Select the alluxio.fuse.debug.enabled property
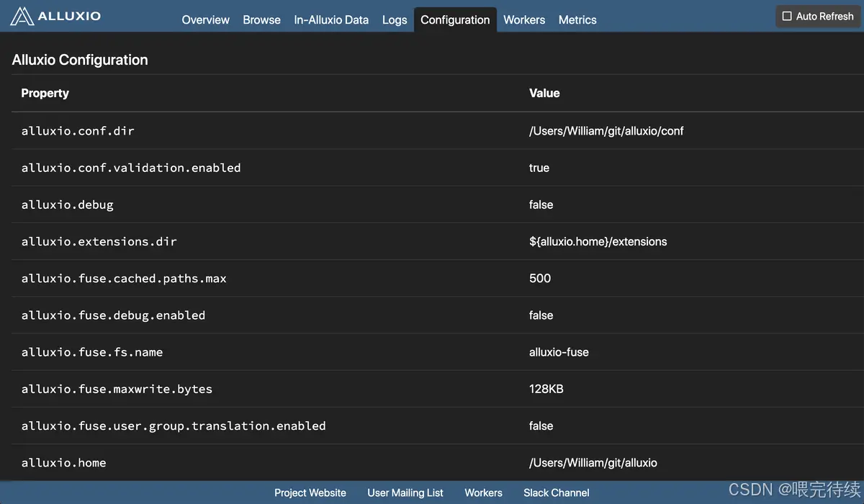This screenshot has width=864, height=504. click(x=113, y=315)
